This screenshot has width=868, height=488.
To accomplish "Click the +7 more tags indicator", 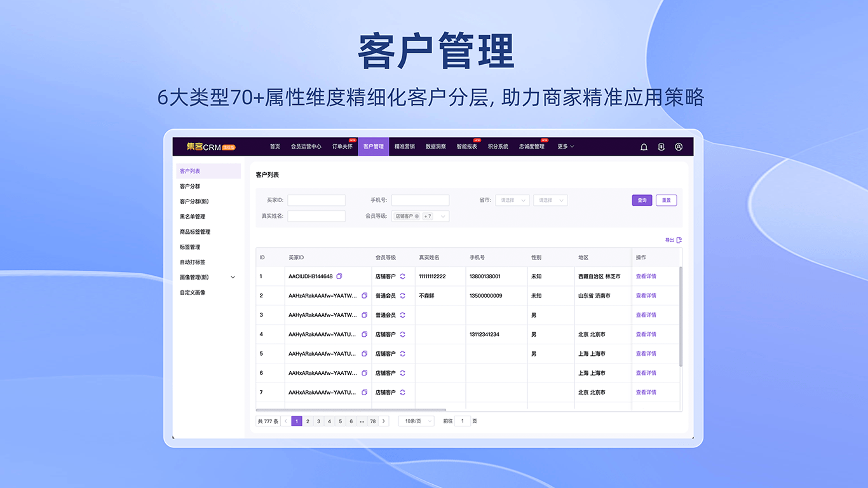I will pos(428,216).
